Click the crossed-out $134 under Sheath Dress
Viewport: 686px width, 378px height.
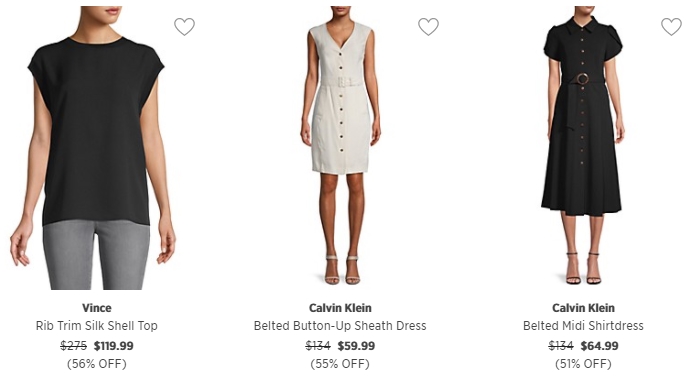pos(318,346)
